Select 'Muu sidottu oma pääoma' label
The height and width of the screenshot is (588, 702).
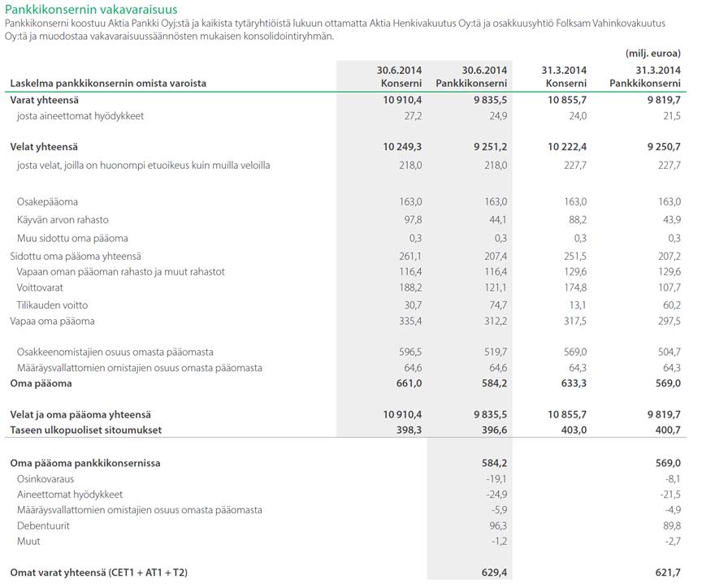[x=72, y=238]
